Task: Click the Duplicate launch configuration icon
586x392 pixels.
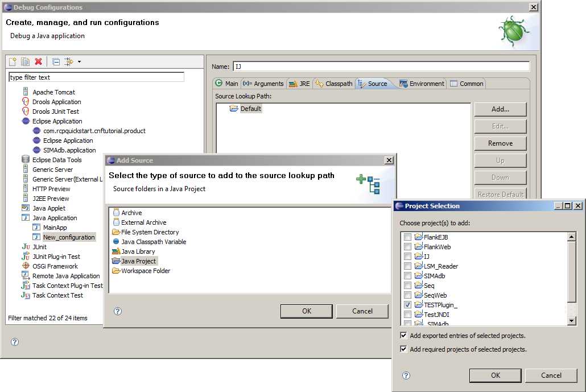Action: pos(26,61)
